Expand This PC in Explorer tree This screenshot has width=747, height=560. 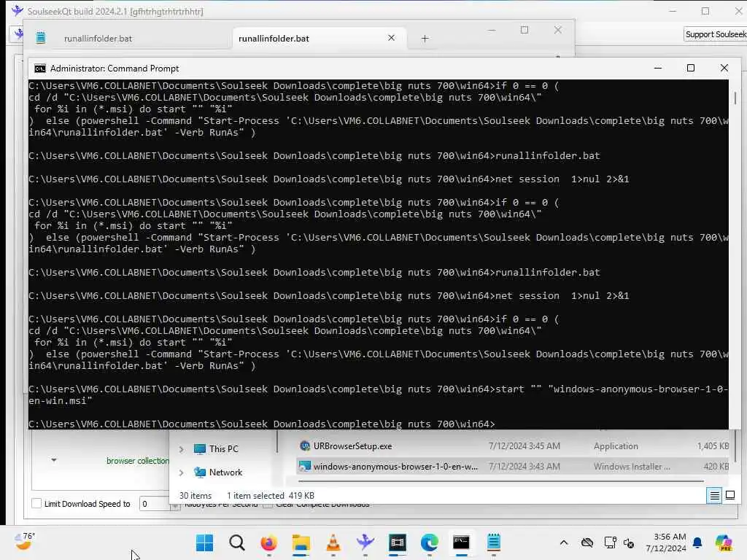pos(181,449)
